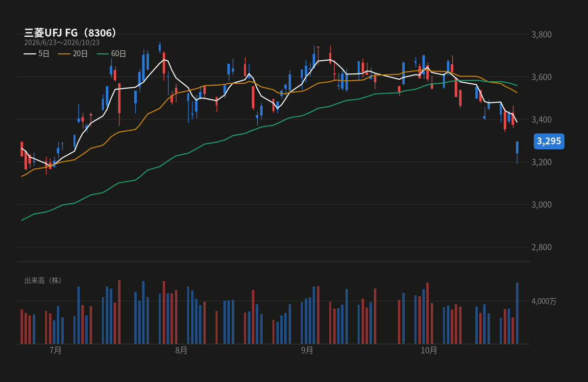Select the 7月 label on the time axis
The height and width of the screenshot is (382, 588).
click(55, 350)
